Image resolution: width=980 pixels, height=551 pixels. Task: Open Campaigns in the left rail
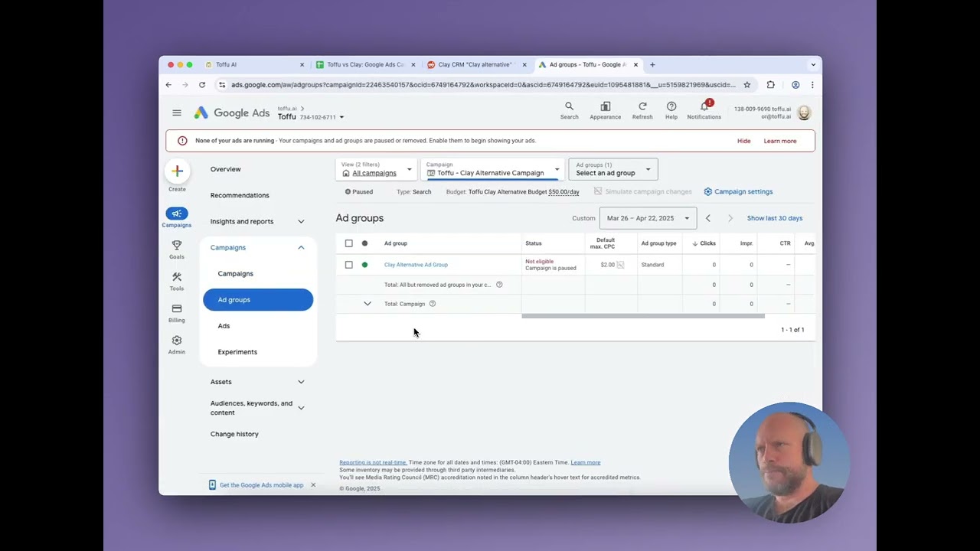click(x=177, y=217)
